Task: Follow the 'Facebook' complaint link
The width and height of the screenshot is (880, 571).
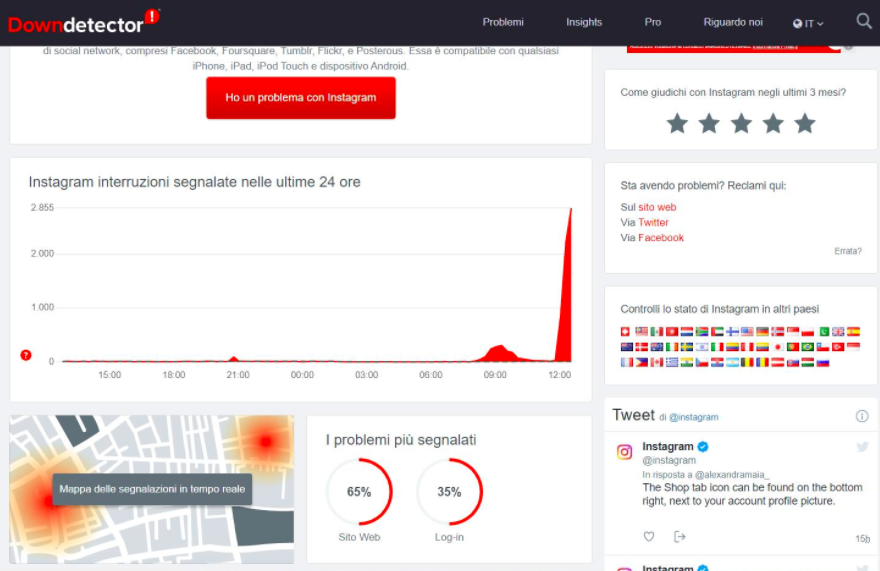Action: (x=661, y=237)
